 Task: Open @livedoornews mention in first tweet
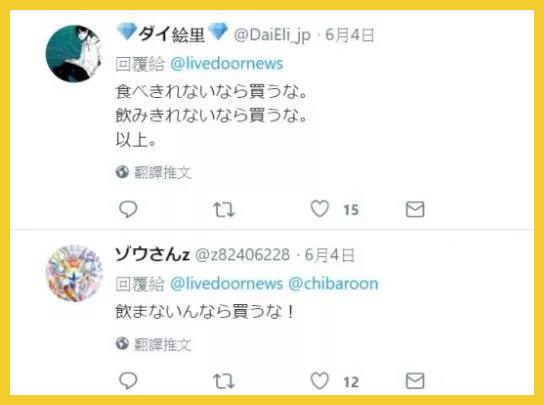coord(227,64)
